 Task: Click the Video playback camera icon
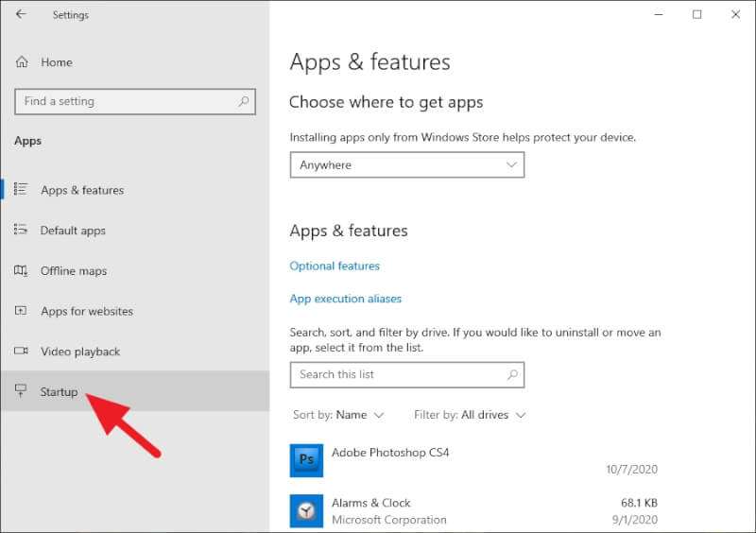tap(21, 351)
